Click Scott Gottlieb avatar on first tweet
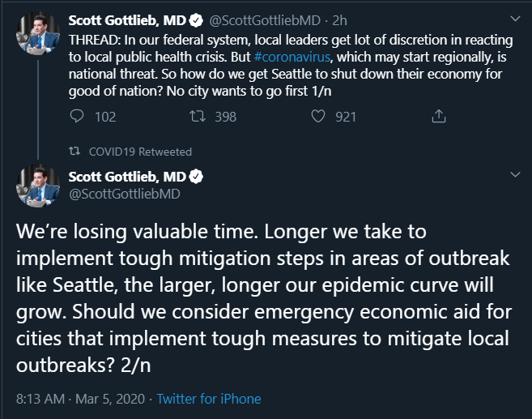The height and width of the screenshot is (419, 532). [x=38, y=33]
